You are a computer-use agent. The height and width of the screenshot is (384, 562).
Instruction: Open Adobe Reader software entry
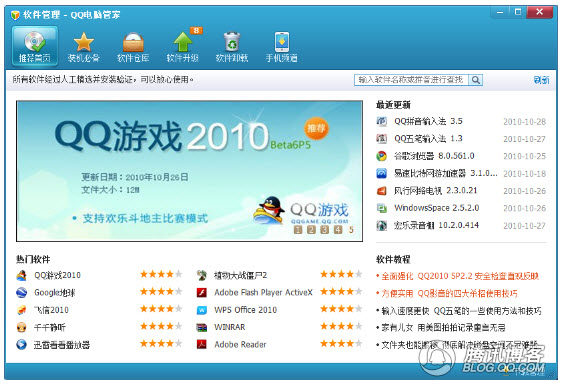[x=240, y=345]
